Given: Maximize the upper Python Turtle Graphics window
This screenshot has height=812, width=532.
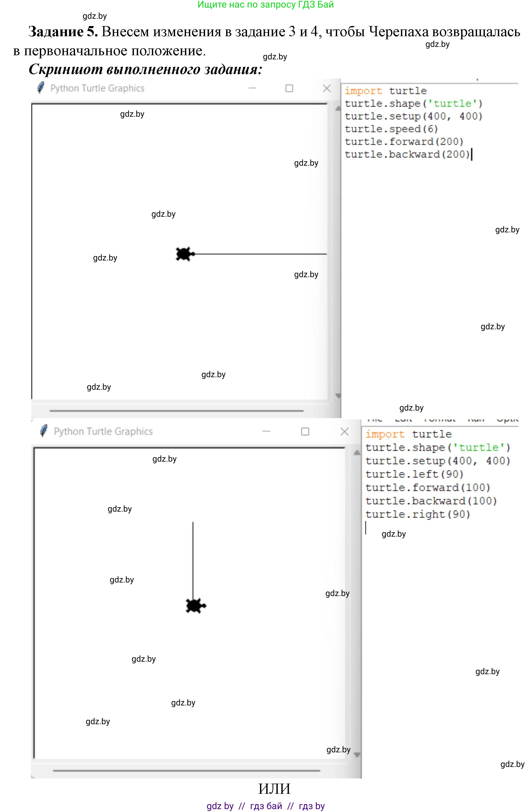Looking at the screenshot, I should tap(289, 88).
